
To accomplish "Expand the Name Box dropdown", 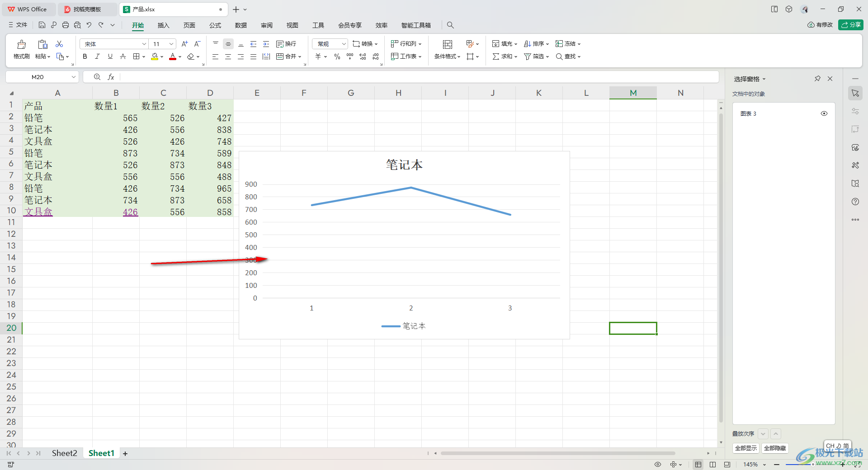I will 73,77.
